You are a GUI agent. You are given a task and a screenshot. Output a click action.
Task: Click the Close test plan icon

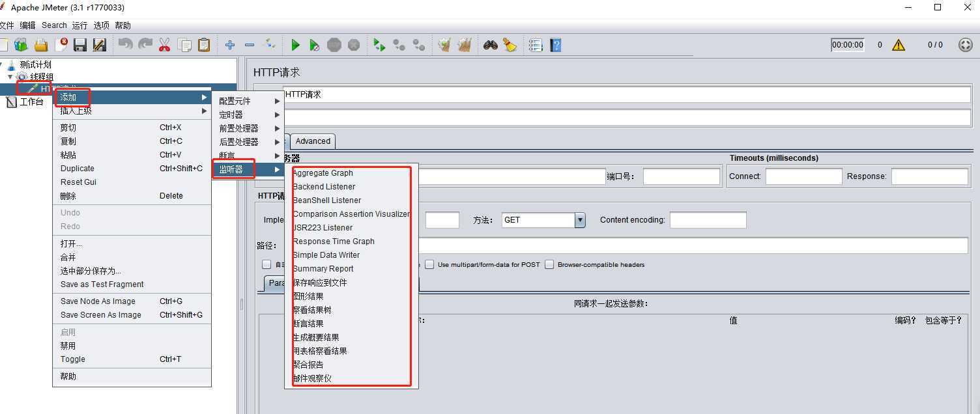pos(62,45)
